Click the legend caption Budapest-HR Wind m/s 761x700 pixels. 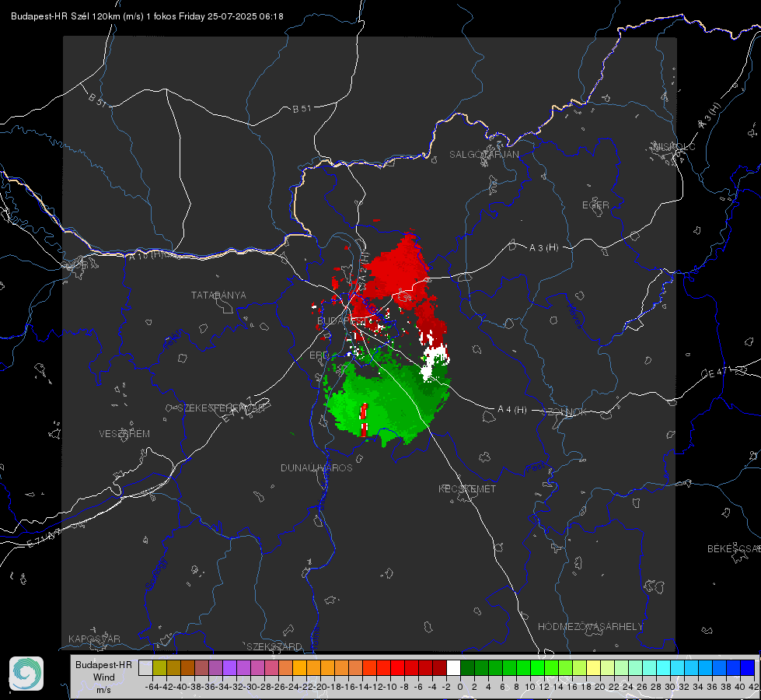point(104,677)
